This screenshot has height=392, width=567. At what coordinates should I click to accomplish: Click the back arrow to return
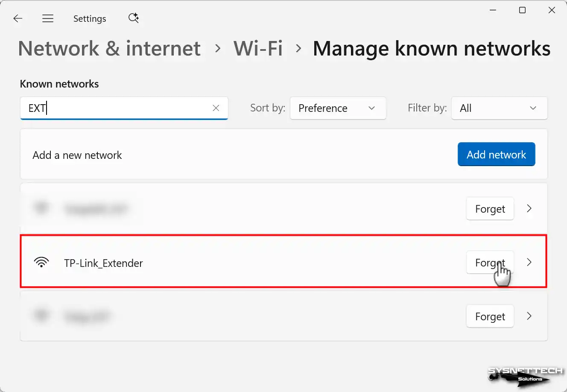(x=18, y=18)
